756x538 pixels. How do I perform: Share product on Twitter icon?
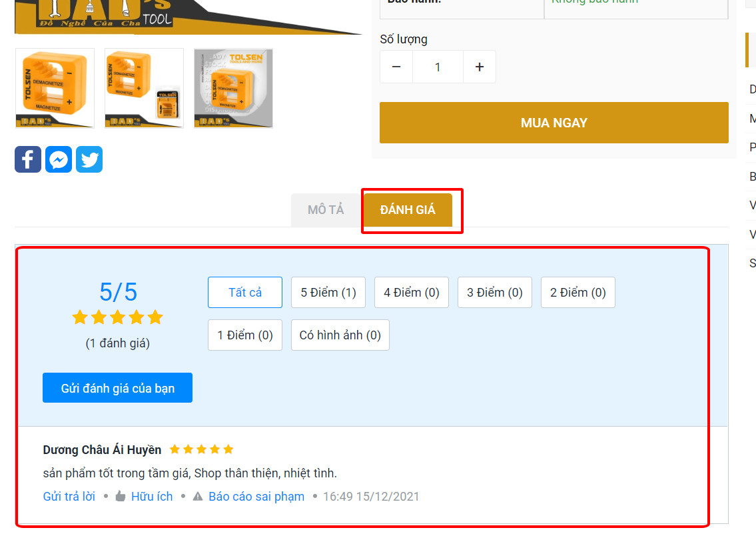tap(89, 159)
